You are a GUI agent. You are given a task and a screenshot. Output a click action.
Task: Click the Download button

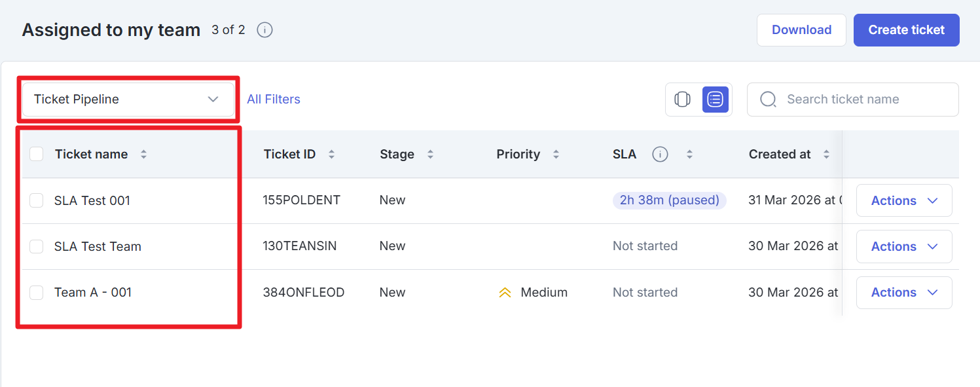click(801, 30)
